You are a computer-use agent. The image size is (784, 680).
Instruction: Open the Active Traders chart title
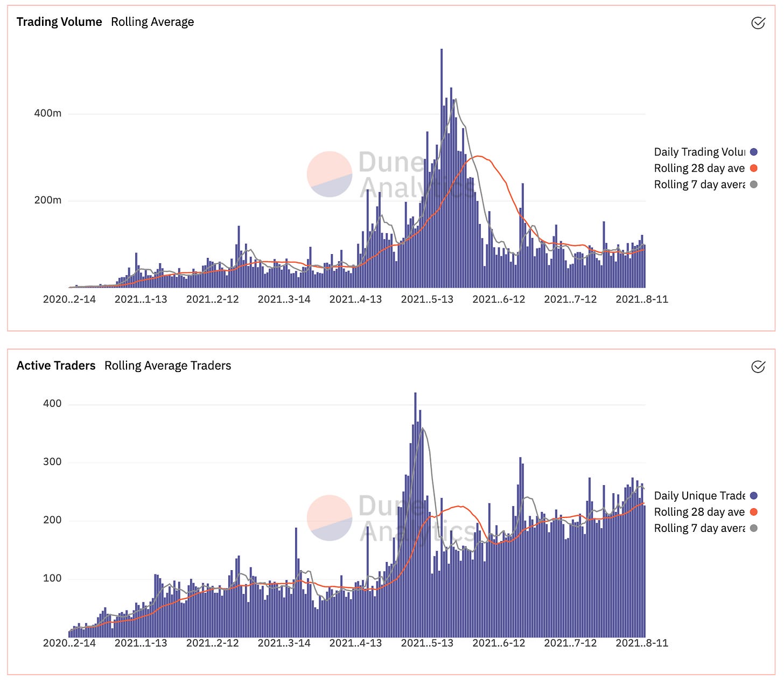(x=56, y=366)
